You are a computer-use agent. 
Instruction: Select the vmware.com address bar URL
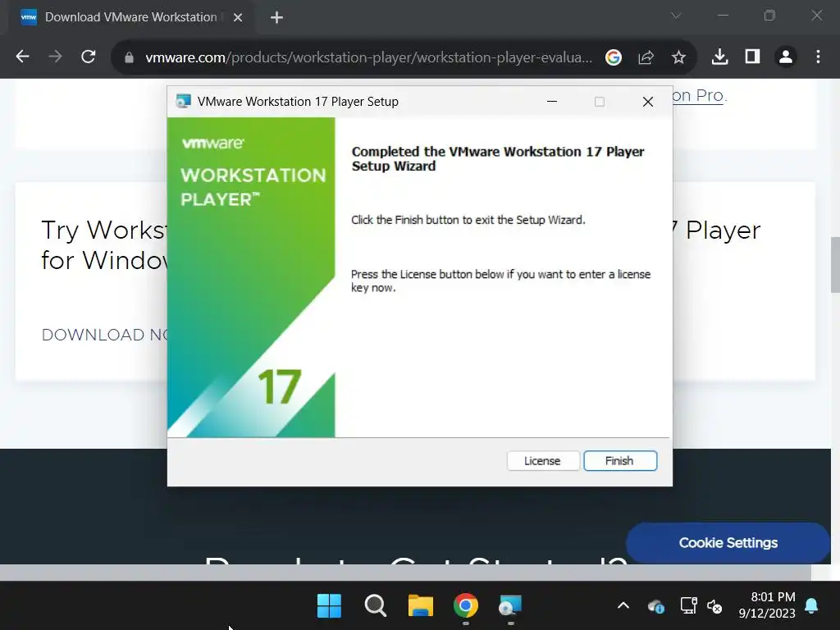coord(368,57)
